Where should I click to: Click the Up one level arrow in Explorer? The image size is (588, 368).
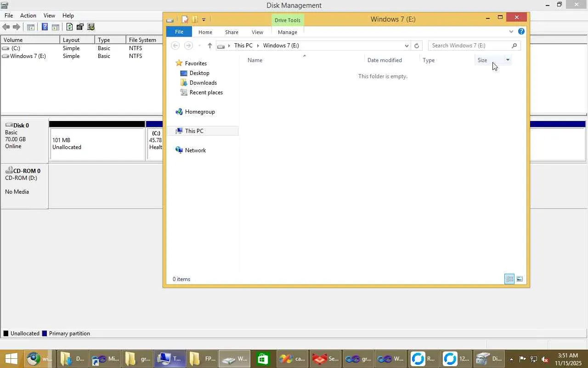[x=209, y=46]
